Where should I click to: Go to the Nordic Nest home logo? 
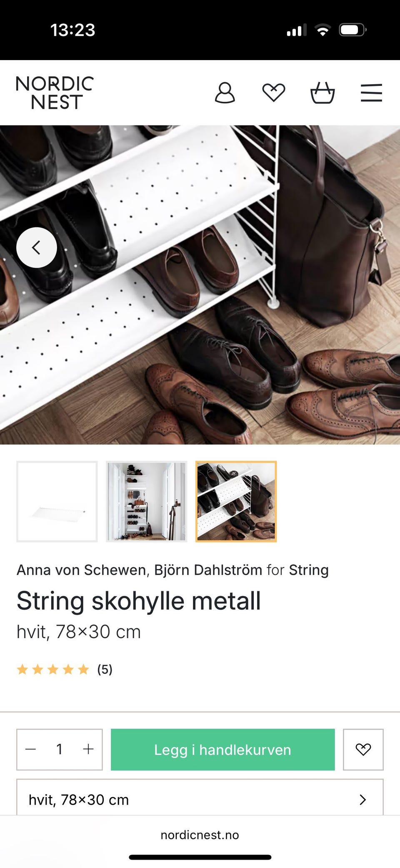pos(55,93)
